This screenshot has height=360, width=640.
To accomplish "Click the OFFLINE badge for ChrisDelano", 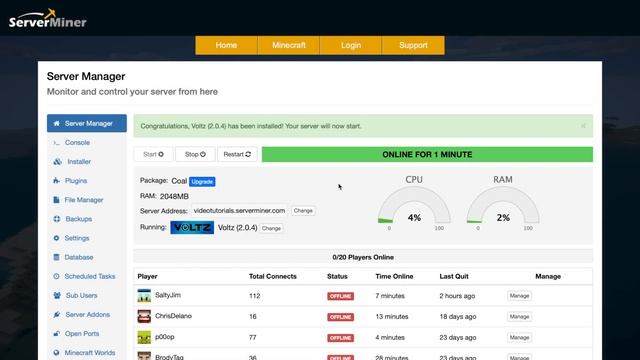I will [340, 317].
